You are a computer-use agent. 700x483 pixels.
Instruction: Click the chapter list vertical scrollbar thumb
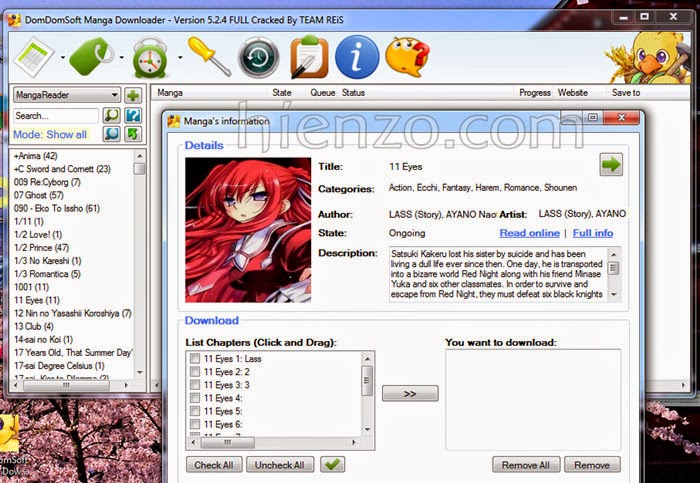367,381
